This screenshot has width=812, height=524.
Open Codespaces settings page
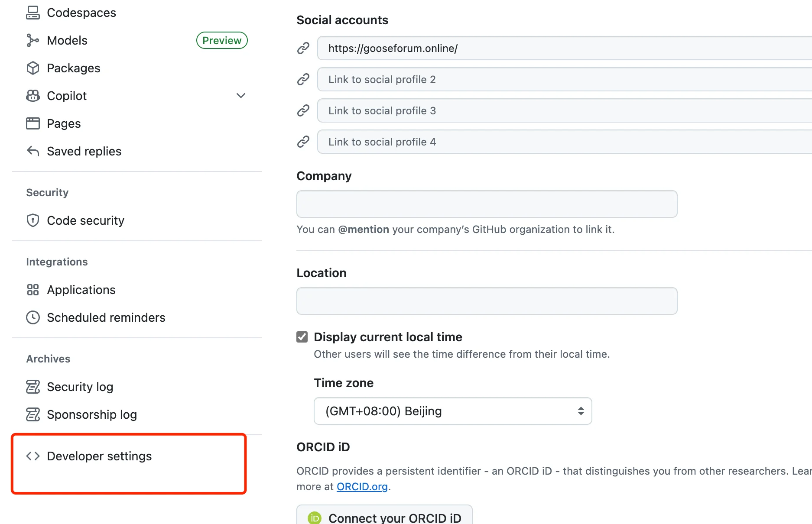pyautogui.click(x=81, y=13)
